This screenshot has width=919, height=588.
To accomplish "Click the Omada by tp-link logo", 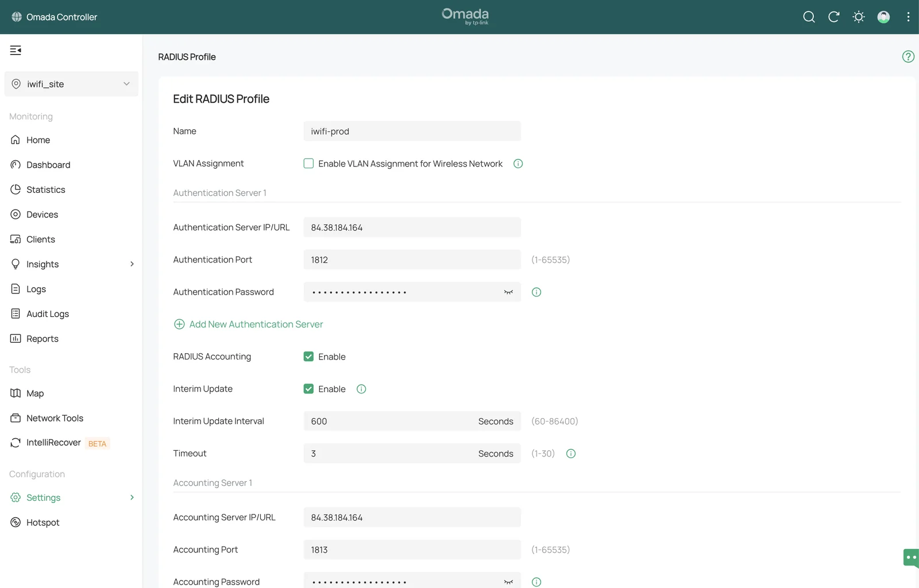I will click(465, 16).
